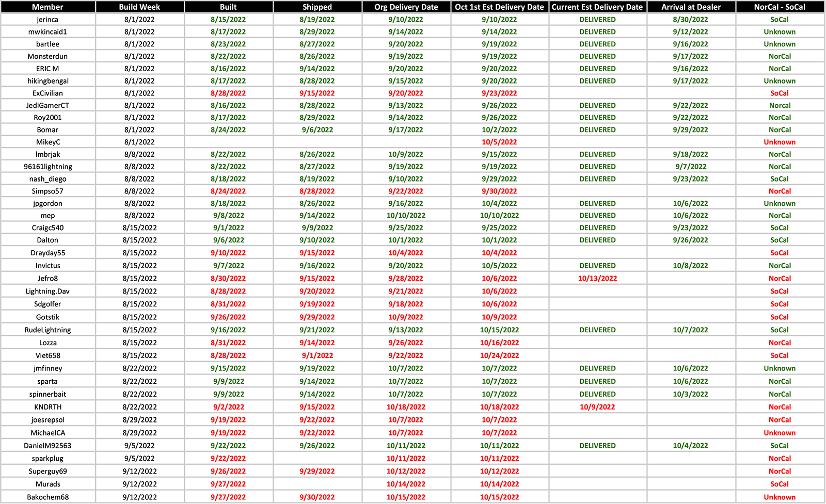This screenshot has width=826, height=504.
Task: Select the Build Week column header
Action: pos(140,7)
